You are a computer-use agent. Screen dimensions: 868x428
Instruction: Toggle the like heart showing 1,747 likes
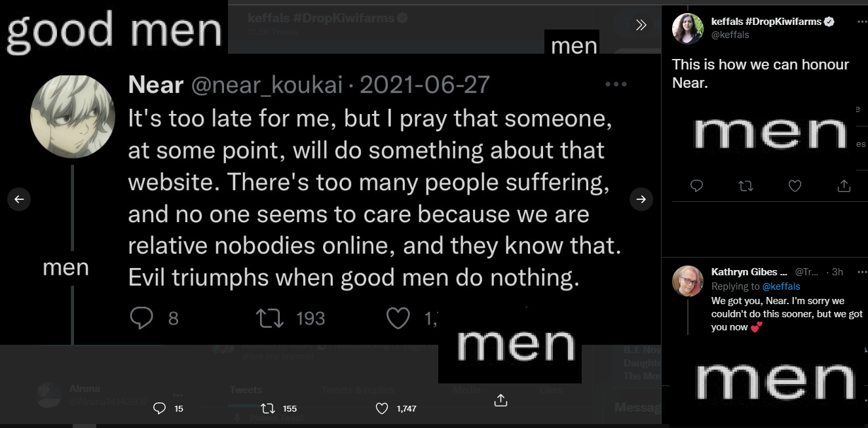[x=382, y=408]
